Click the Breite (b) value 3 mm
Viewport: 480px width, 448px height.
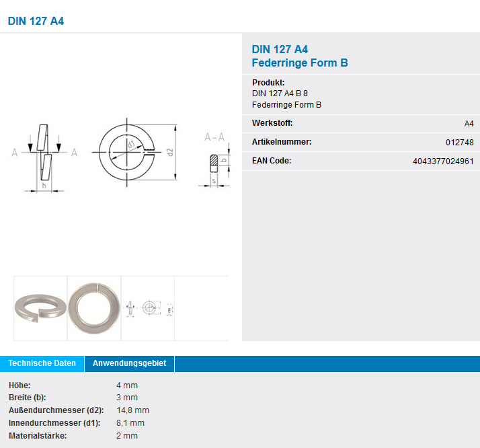[127, 398]
